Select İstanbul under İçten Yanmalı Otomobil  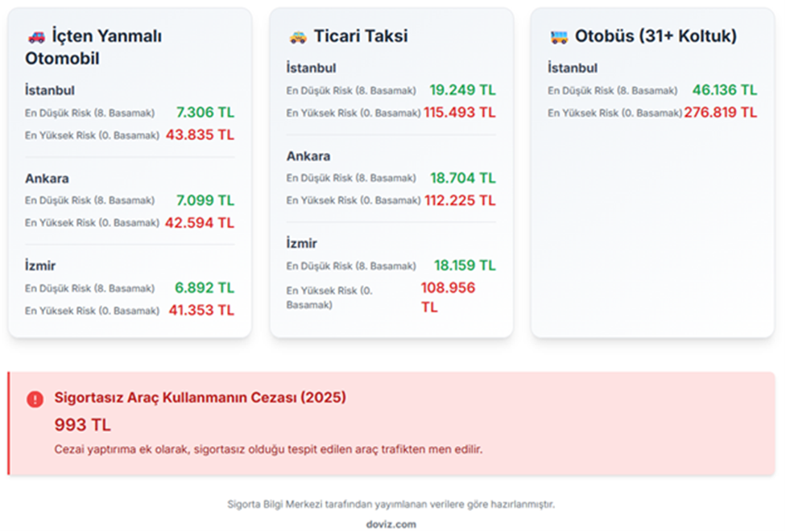click(x=49, y=90)
